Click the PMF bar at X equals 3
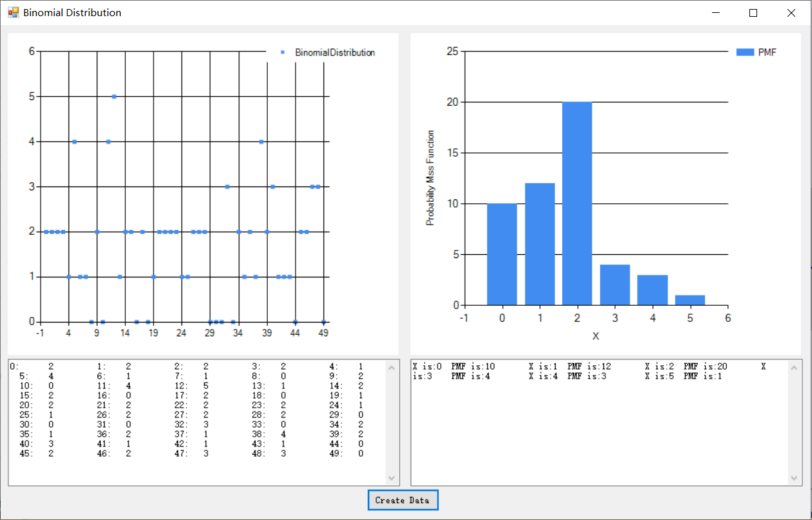The height and width of the screenshot is (520, 812). (x=614, y=284)
